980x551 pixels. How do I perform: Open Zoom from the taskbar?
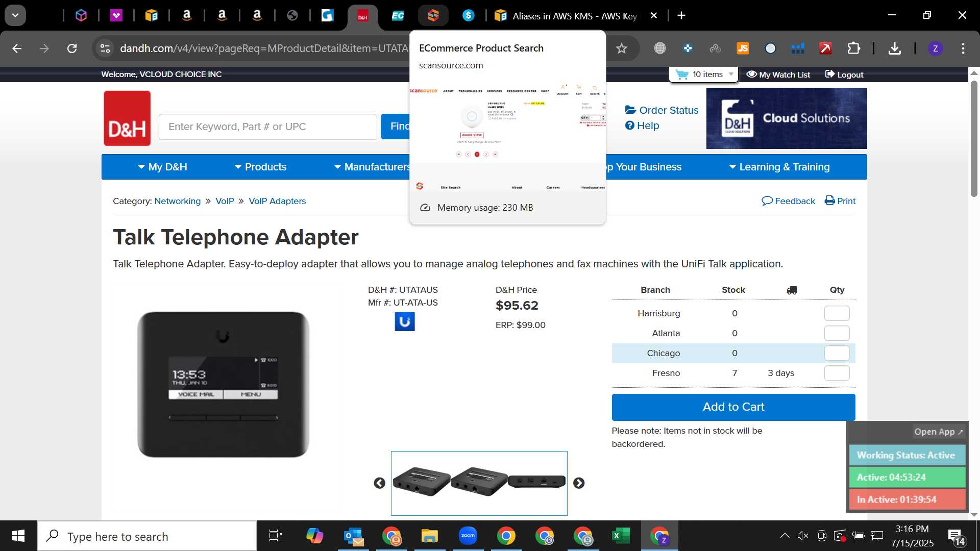[468, 536]
